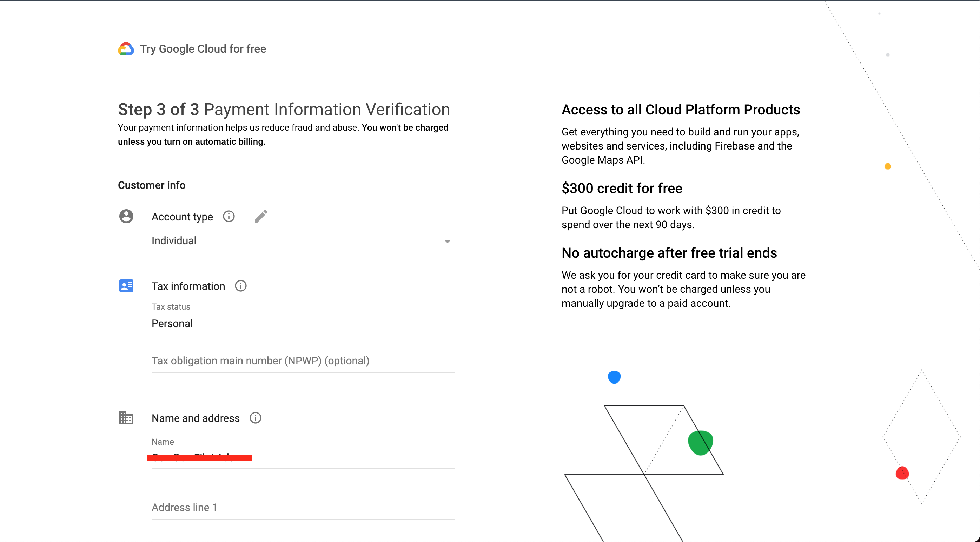Edit account type with the pencil icon
980x542 pixels.
(261, 217)
